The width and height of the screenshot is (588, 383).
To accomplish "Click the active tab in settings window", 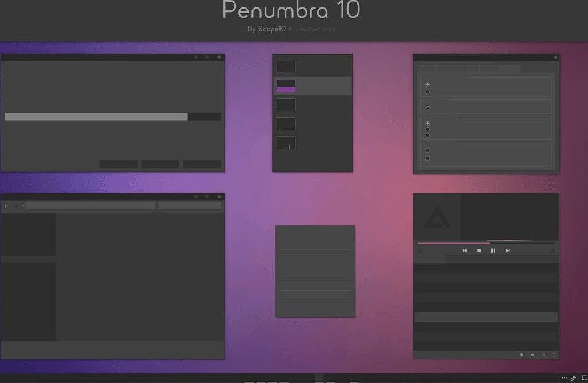I will [x=509, y=68].
